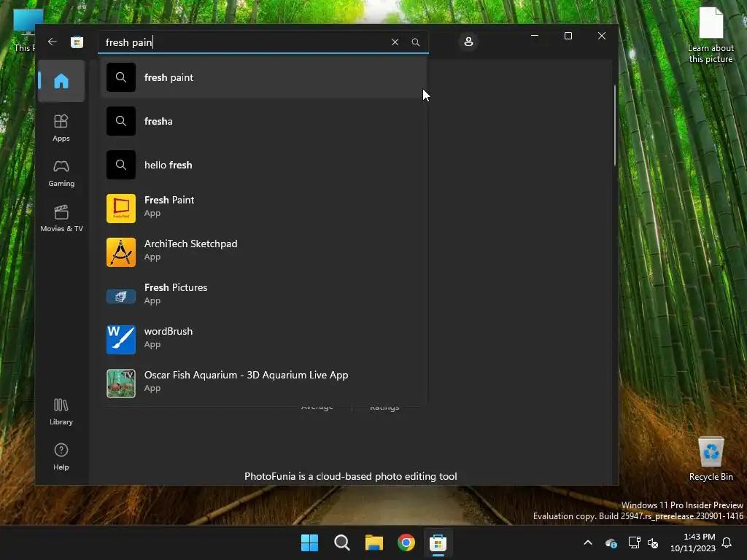Close the Microsoft Store window

pyautogui.click(x=602, y=36)
